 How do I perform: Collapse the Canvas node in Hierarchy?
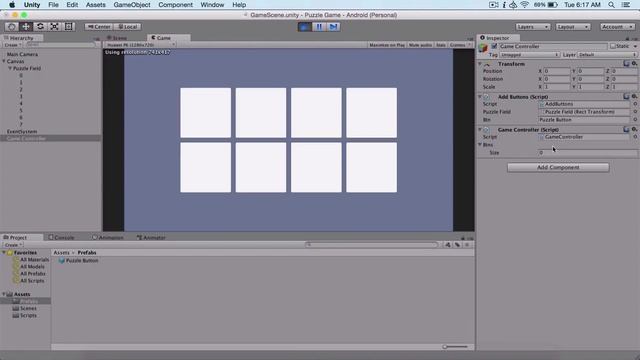click(4, 61)
